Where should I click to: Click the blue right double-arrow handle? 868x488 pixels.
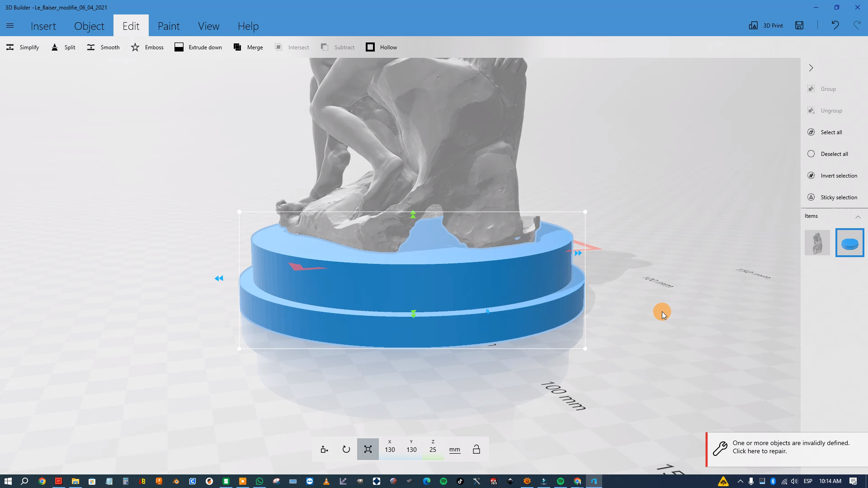(578, 253)
